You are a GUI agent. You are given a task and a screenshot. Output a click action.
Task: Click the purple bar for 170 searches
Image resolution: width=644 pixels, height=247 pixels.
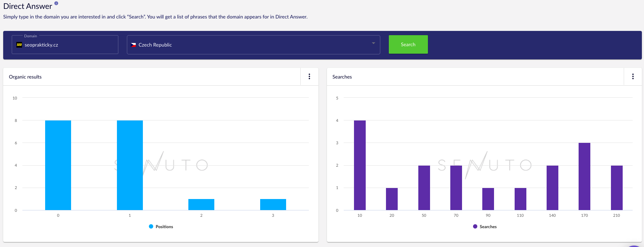coord(584,176)
